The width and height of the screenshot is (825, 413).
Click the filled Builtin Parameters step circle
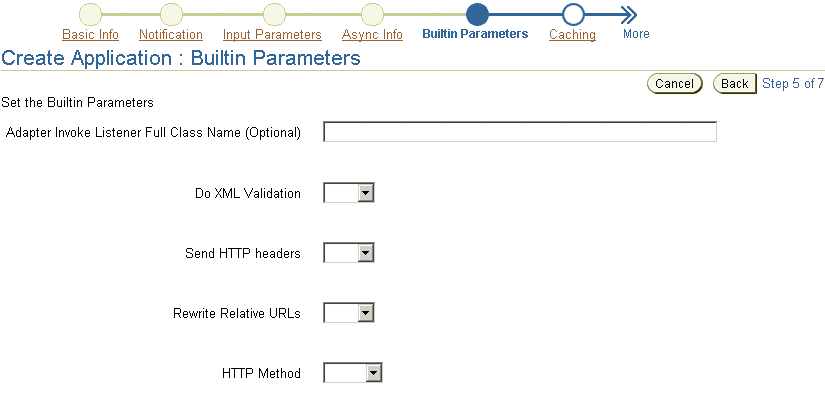pos(477,15)
